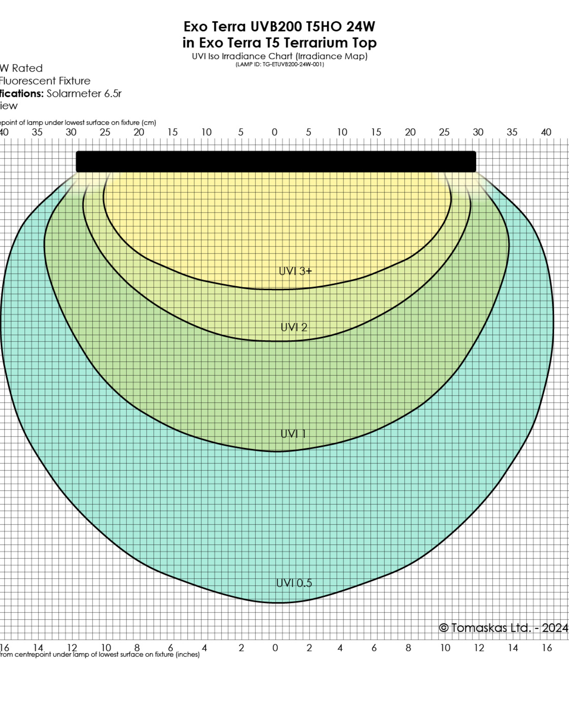
Task: Click the cm axis caption ending in "(cm)"
Action: pyautogui.click(x=78, y=123)
